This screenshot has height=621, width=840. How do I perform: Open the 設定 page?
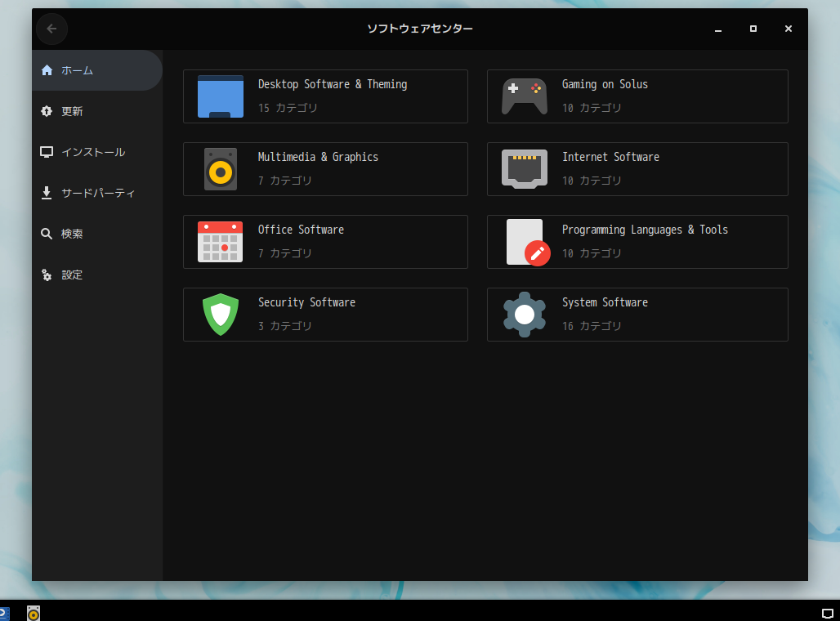pos(97,275)
